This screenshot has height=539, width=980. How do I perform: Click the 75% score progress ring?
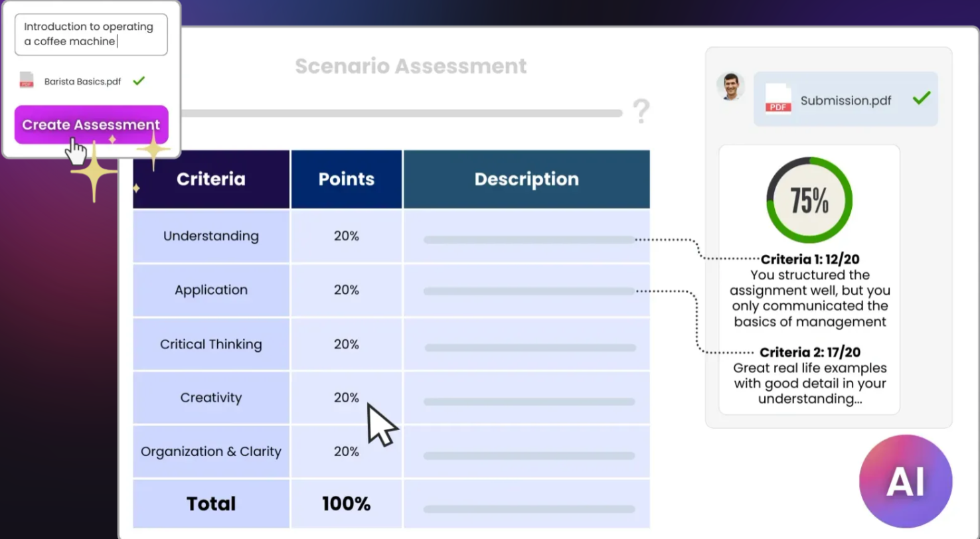tap(809, 200)
